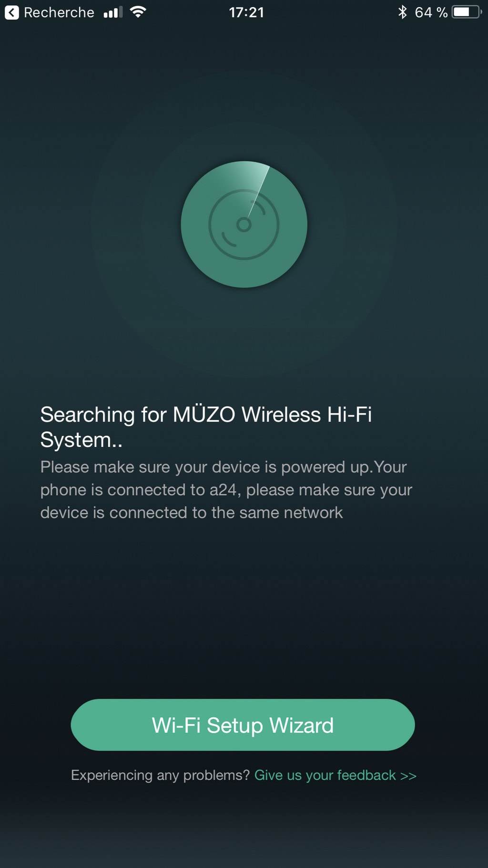The height and width of the screenshot is (868, 488).
Task: Open the Give us your feedback link
Action: pos(335,775)
